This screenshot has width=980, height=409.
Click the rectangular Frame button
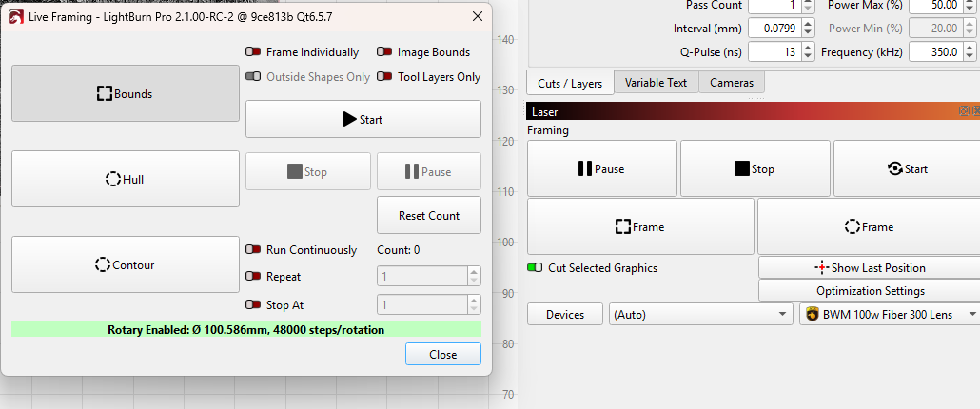(x=639, y=227)
